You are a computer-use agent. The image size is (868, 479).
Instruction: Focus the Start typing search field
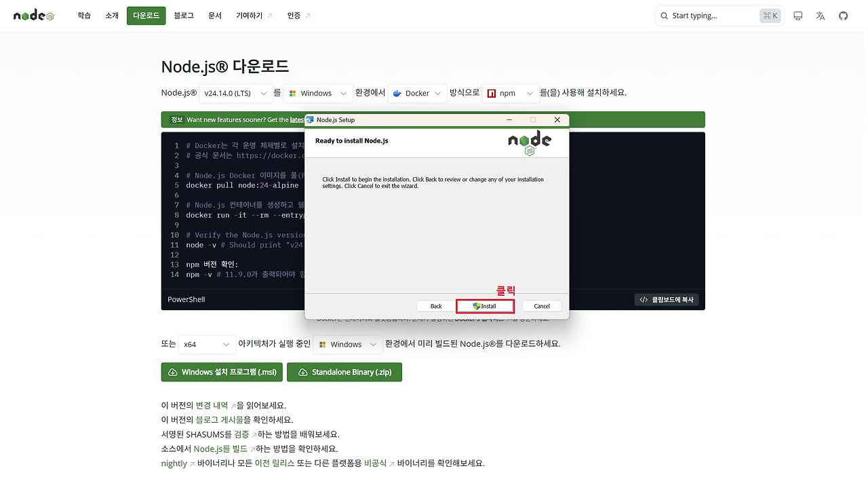pos(719,16)
